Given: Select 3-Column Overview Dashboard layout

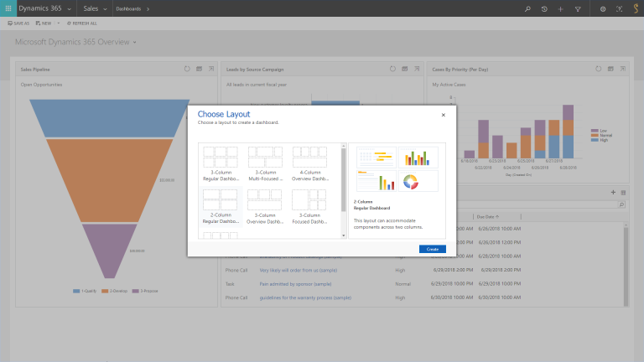Looking at the screenshot, I should click(265, 206).
